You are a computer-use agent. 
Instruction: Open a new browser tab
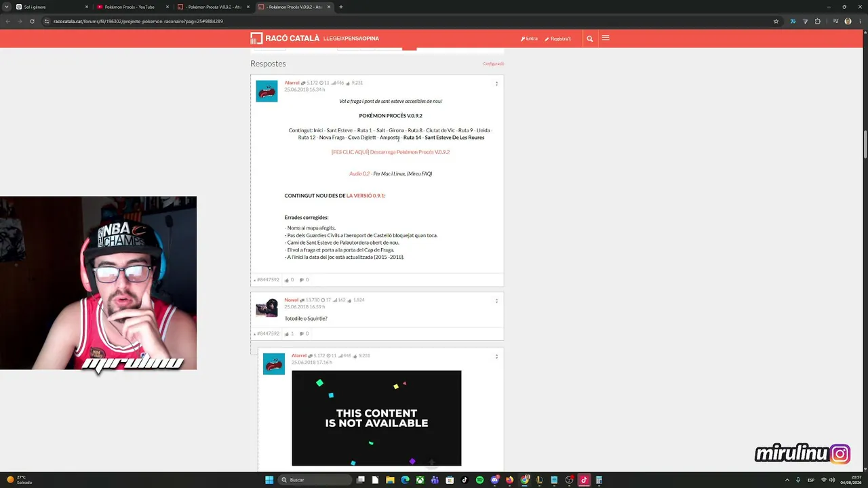click(340, 7)
